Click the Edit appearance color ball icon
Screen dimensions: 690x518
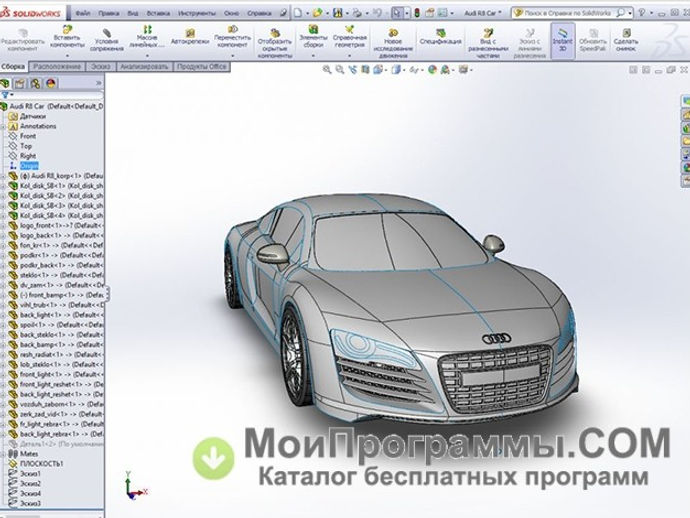(432, 70)
